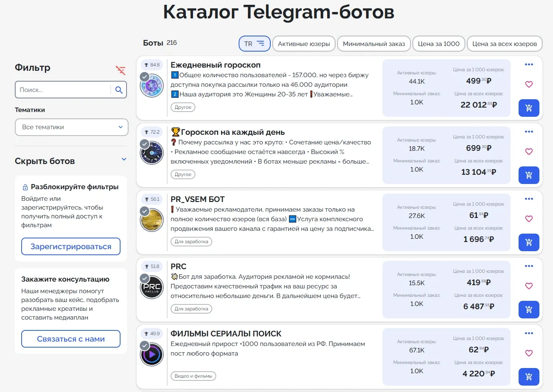The width and height of the screenshot is (553, 392).
Task: Click the Видео и фильмы tag
Action: (x=193, y=376)
